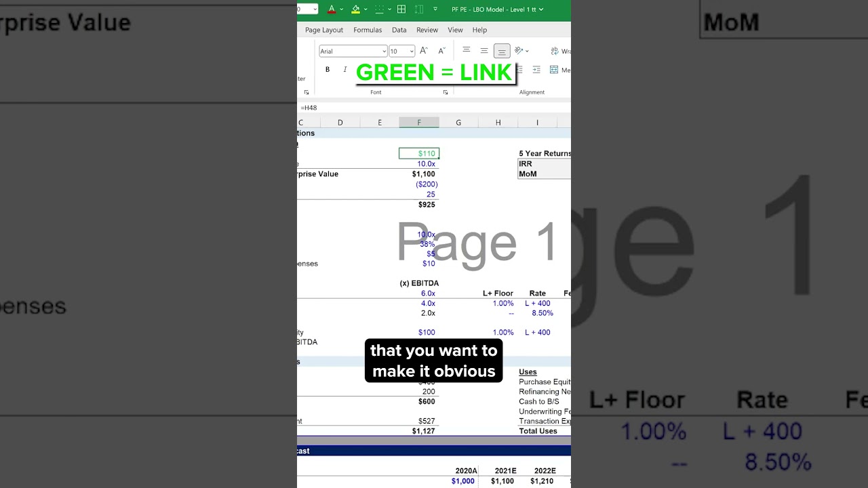
Task: Click the text Orientation icon
Action: [519, 50]
